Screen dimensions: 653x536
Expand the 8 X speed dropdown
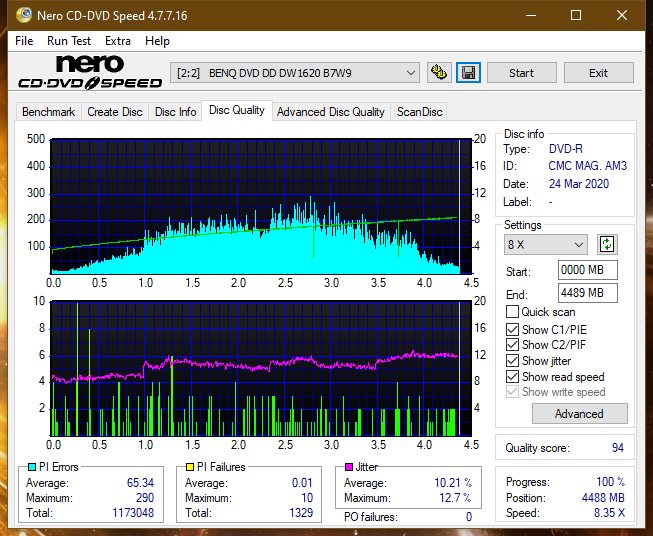pos(546,244)
